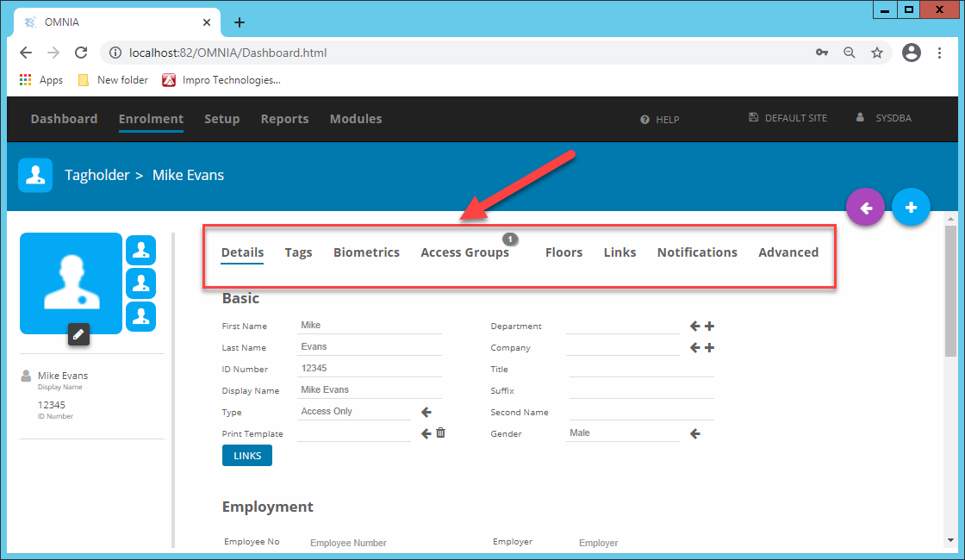
Task: Click the ID Number field
Action: click(370, 369)
